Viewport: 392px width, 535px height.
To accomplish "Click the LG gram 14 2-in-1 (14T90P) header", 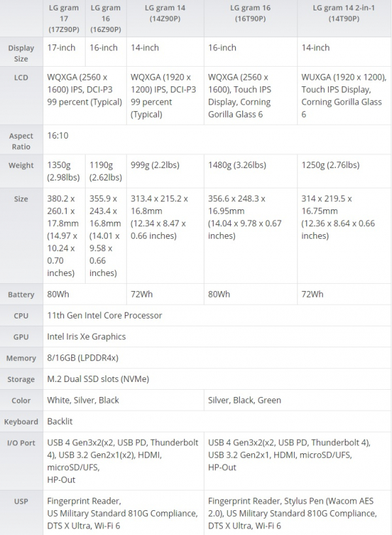I will pos(344,18).
